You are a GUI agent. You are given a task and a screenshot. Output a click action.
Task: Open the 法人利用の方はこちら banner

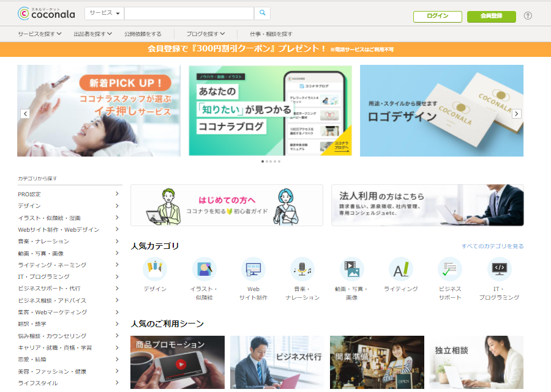pyautogui.click(x=427, y=205)
